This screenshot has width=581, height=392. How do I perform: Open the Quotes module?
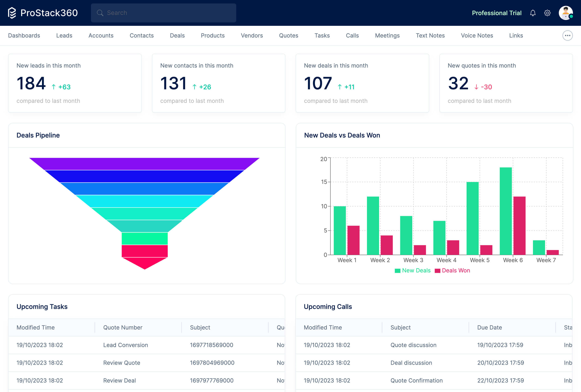pos(289,35)
